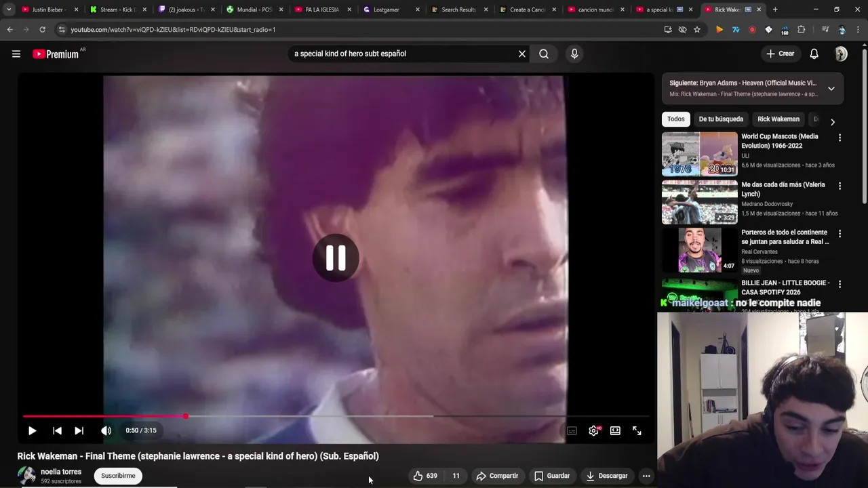Click the large pause overlay on video
The width and height of the screenshot is (868, 488).
(336, 258)
